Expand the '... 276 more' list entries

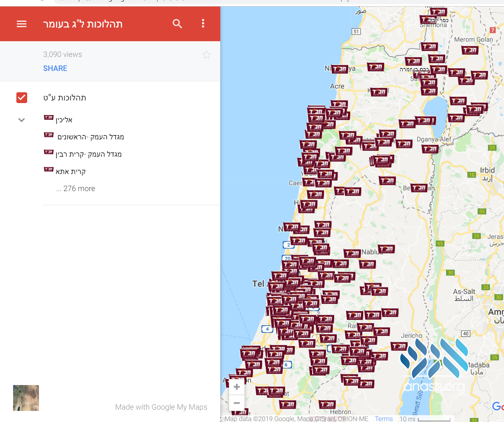[76, 188]
